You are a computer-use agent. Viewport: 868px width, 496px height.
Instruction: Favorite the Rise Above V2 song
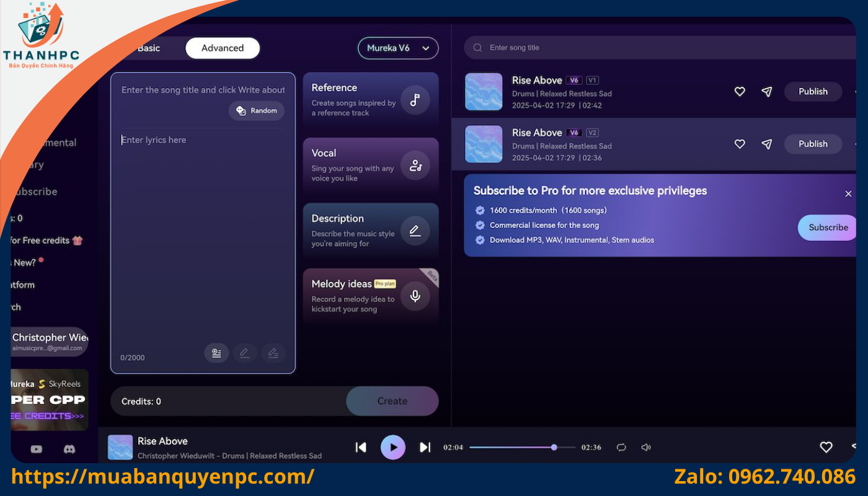[740, 144]
